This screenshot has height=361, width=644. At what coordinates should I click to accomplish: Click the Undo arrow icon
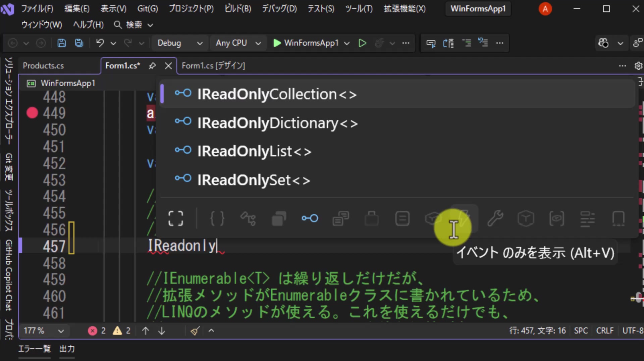[x=100, y=43]
